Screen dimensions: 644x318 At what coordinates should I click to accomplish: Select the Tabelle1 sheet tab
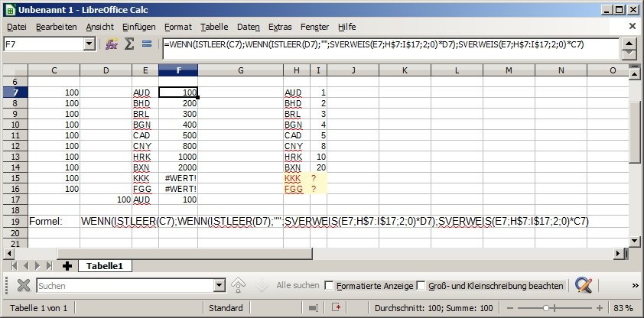click(x=105, y=266)
